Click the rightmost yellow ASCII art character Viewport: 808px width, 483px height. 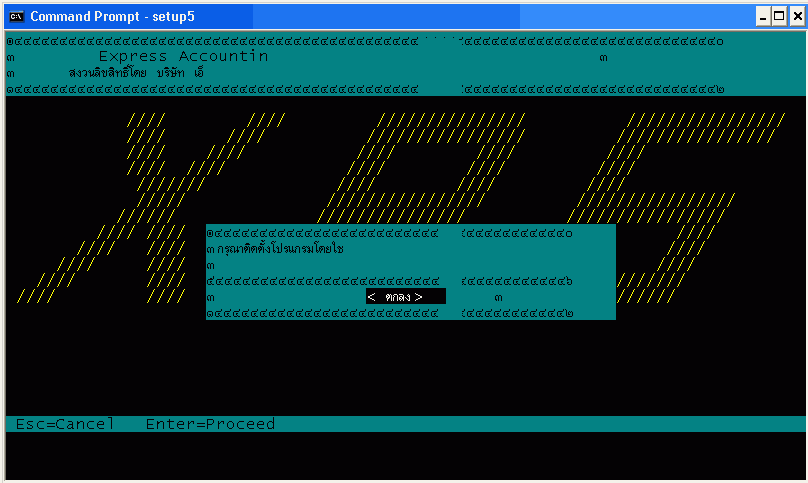(680, 170)
